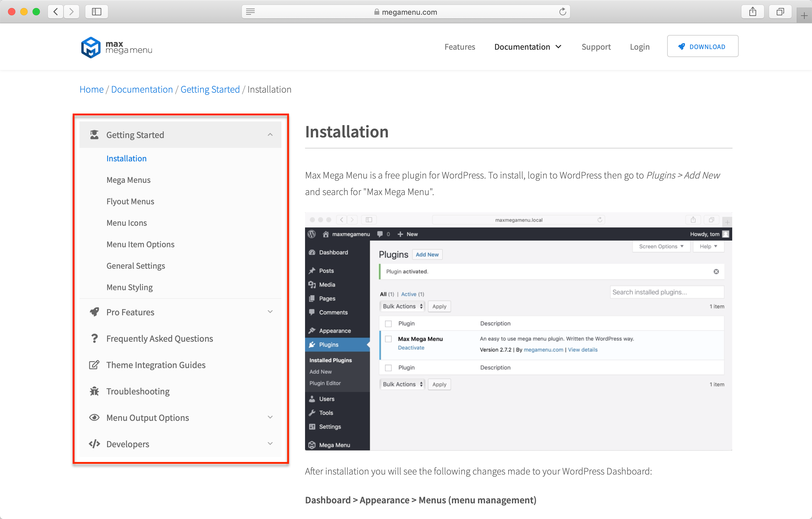812x519 pixels.
Task: Click the rocket icon in the Download button
Action: point(682,47)
